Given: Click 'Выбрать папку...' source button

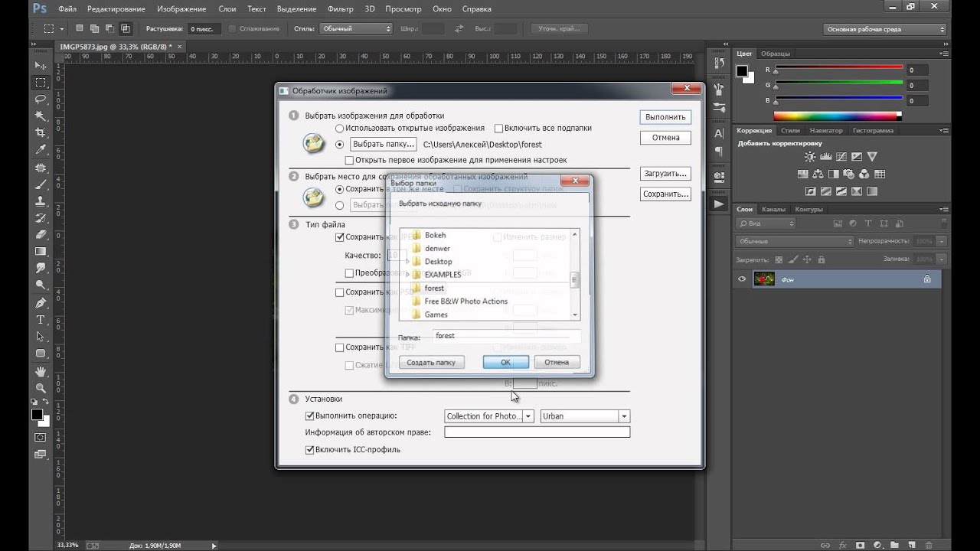Looking at the screenshot, I should tap(384, 144).
